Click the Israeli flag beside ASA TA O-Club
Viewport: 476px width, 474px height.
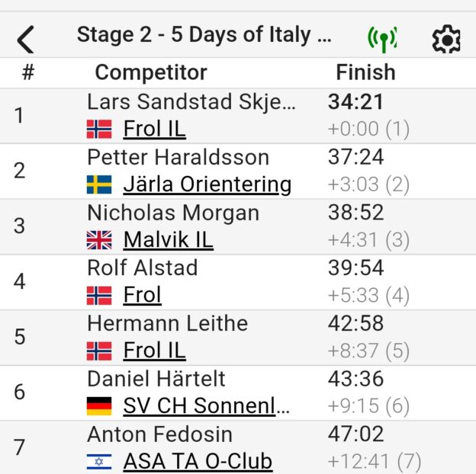pos(99,461)
